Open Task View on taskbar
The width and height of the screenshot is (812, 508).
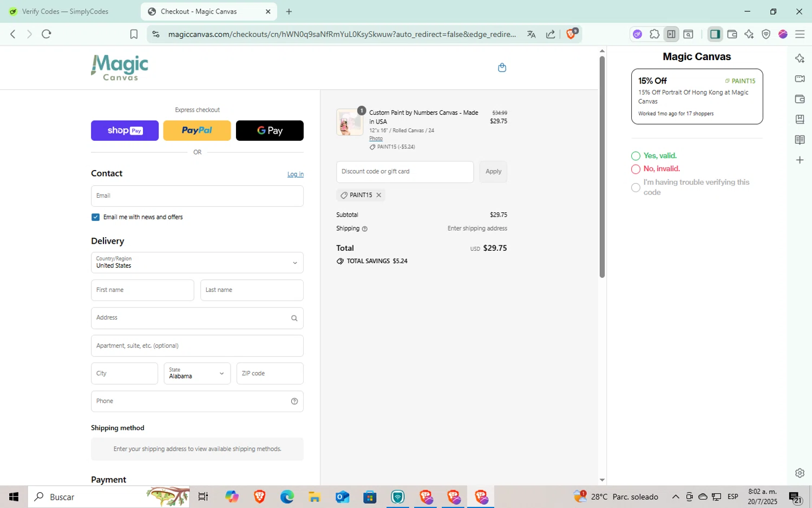[x=203, y=497]
